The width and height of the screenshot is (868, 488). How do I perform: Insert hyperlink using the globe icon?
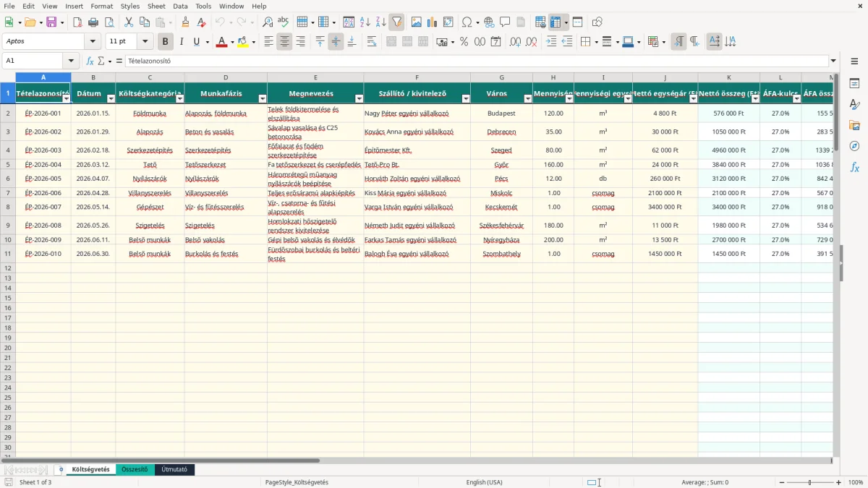coord(489,22)
